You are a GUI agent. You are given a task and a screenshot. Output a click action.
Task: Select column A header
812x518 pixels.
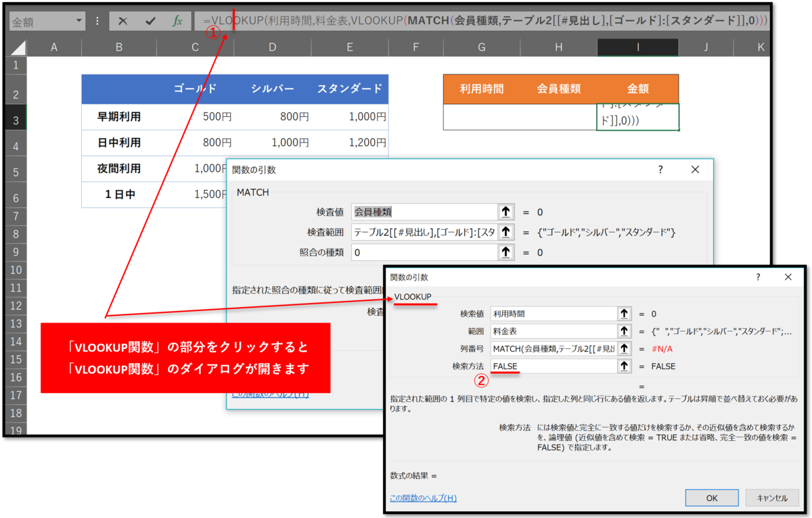(53, 47)
